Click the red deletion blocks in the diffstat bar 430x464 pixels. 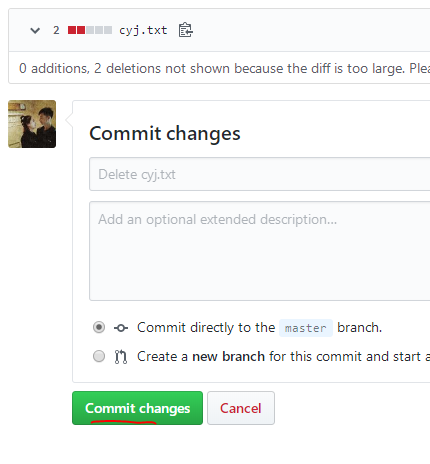pyautogui.click(x=76, y=30)
